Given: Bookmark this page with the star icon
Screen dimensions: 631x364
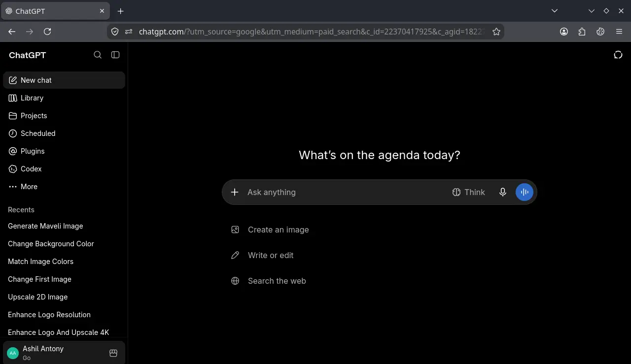Looking at the screenshot, I should pos(496,32).
